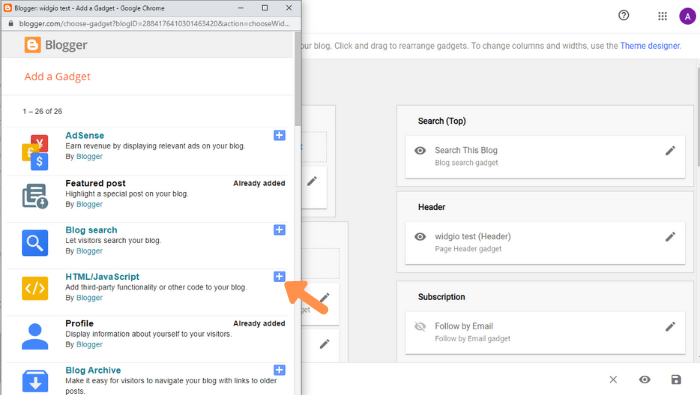Screen dimensions: 700x395
Task: Click the AdSense currency icon
Action: click(x=35, y=152)
